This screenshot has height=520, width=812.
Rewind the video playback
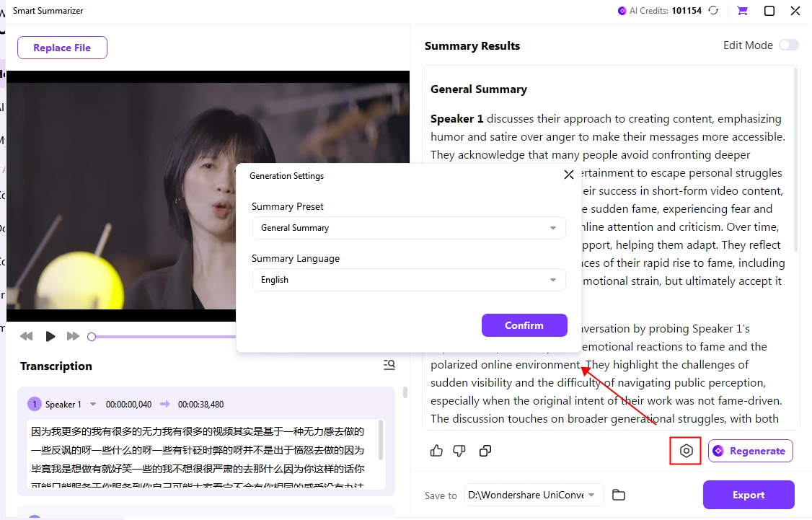coord(27,336)
